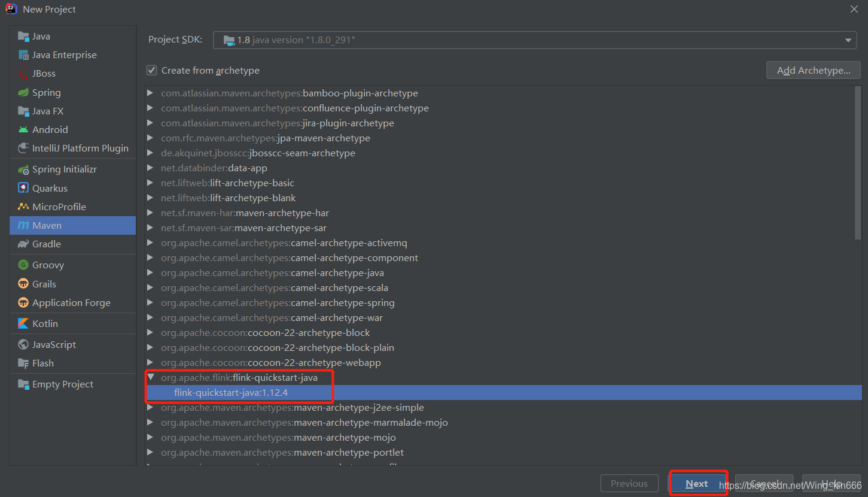Select the Java FX icon
The image size is (868, 497).
[x=23, y=111]
